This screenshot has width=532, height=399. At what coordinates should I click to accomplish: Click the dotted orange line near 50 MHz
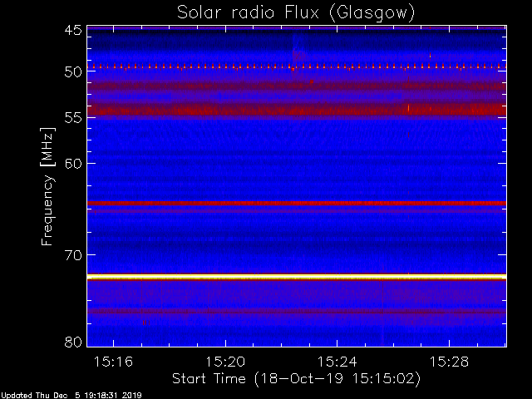[x=297, y=66]
